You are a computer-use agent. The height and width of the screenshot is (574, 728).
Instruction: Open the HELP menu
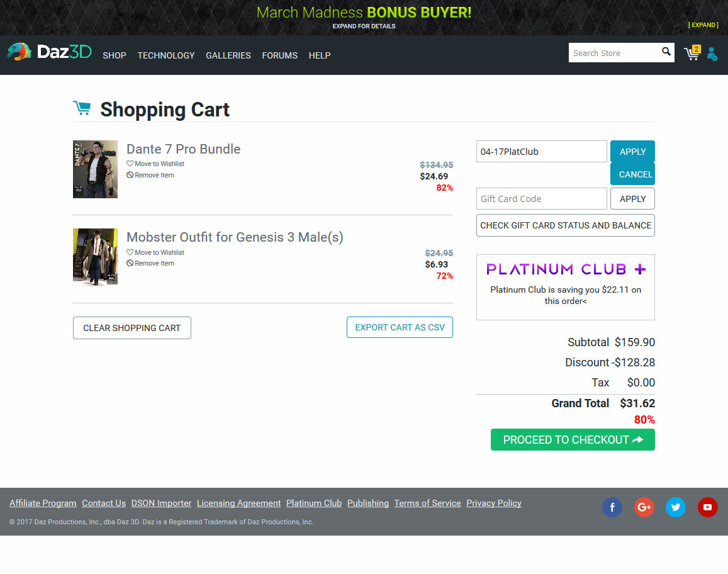pos(320,55)
